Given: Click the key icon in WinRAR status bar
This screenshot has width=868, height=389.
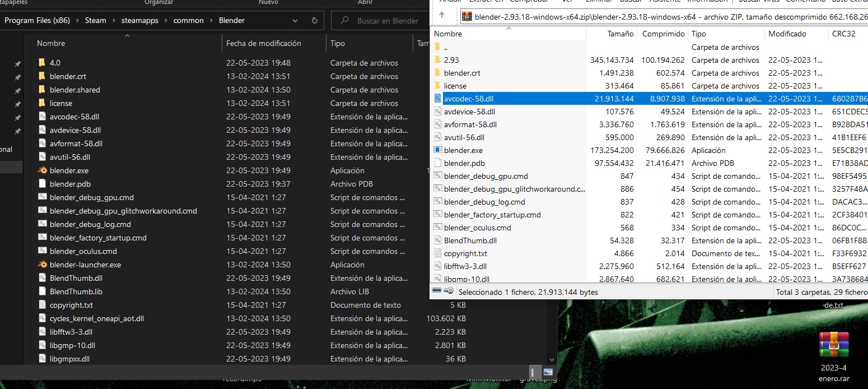Looking at the screenshot, I should click(449, 291).
